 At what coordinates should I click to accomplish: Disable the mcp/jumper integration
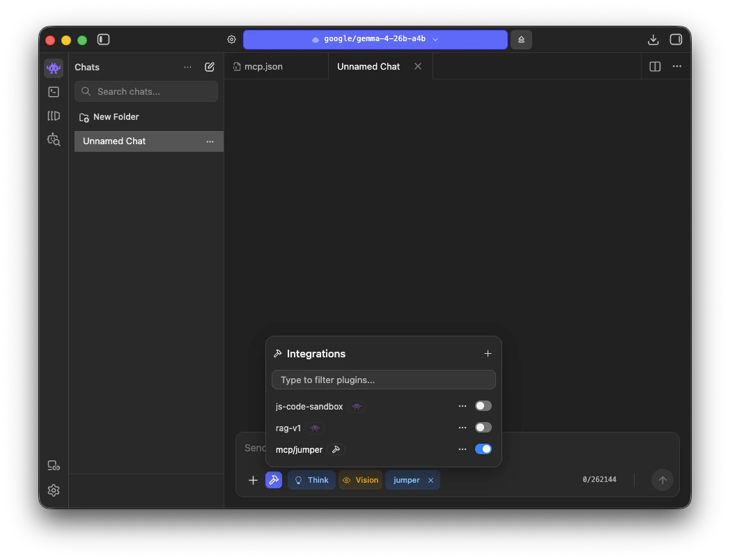pos(483,449)
